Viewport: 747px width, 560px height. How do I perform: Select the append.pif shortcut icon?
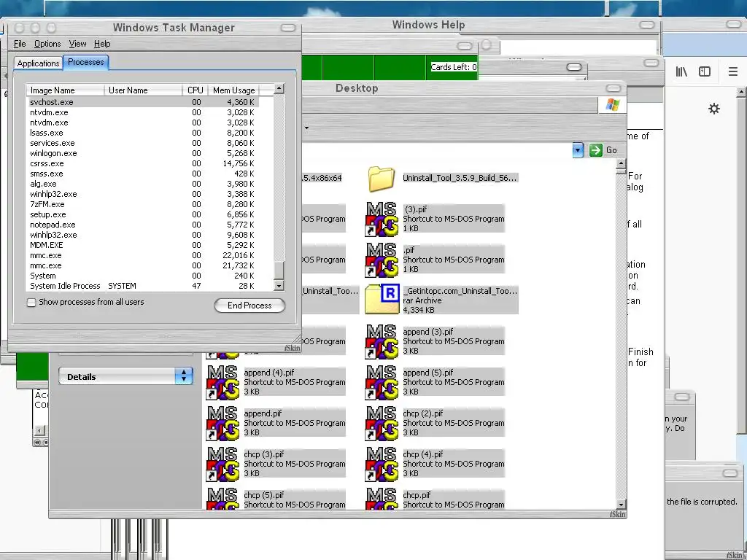pos(222,424)
